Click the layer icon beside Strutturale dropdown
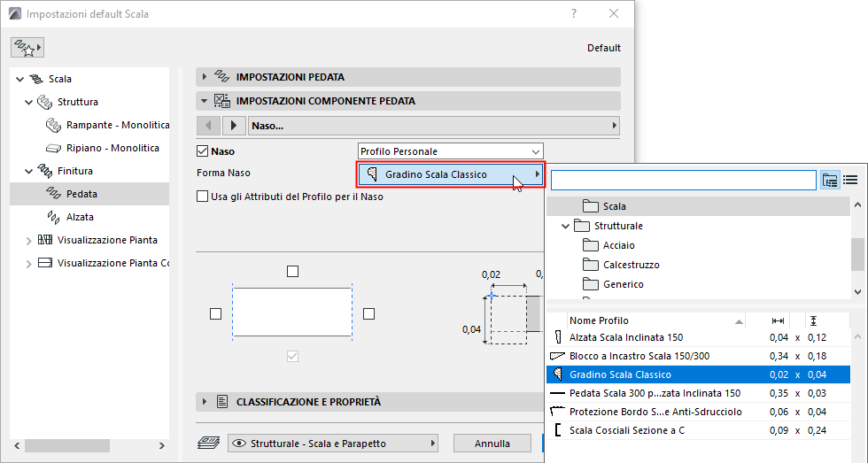 point(208,443)
